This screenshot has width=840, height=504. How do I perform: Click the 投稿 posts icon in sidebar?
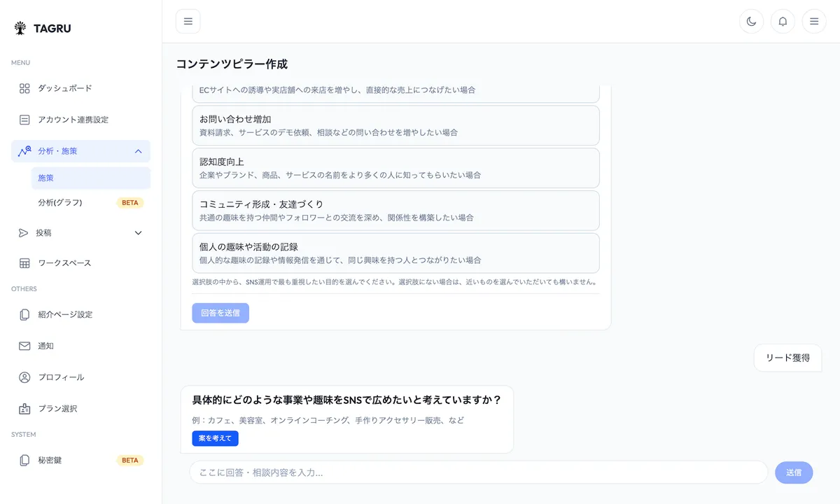pyautogui.click(x=22, y=232)
